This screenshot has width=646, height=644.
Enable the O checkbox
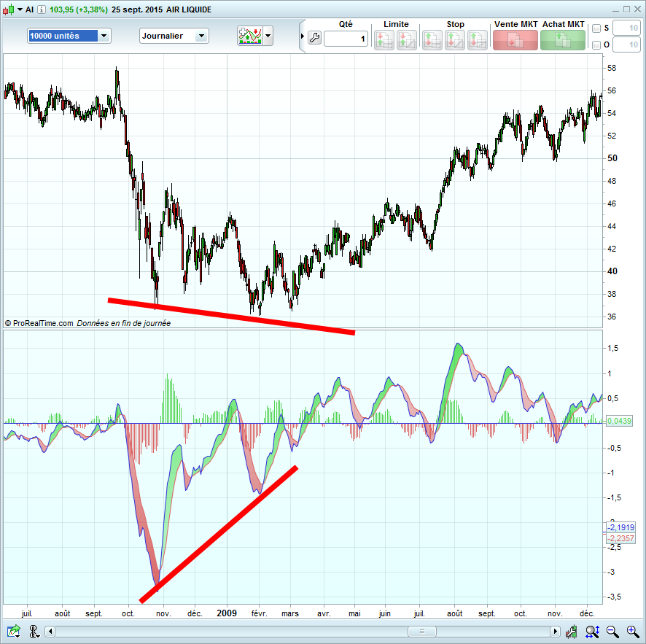click(x=596, y=45)
